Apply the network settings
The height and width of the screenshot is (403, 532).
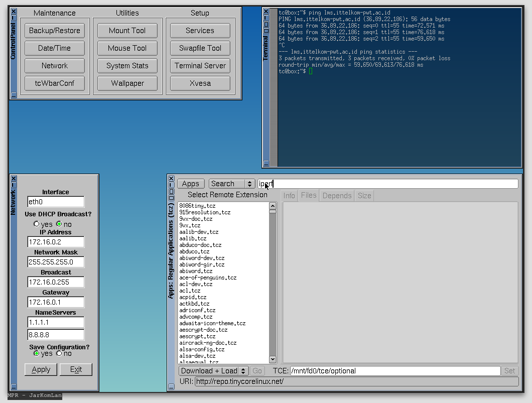click(41, 369)
